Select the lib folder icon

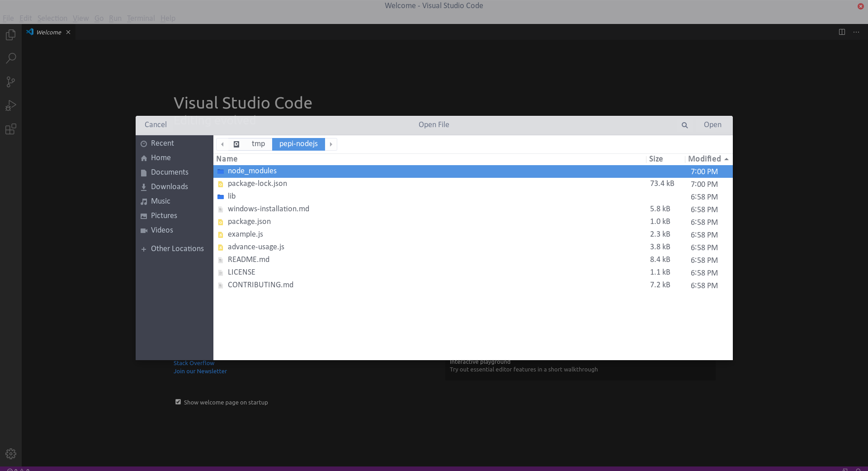(221, 197)
